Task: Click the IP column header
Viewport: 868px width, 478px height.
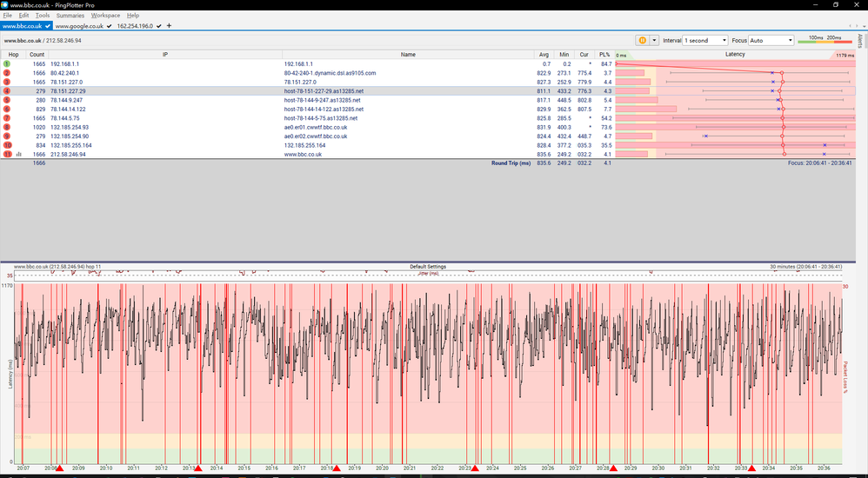Action: coord(165,55)
